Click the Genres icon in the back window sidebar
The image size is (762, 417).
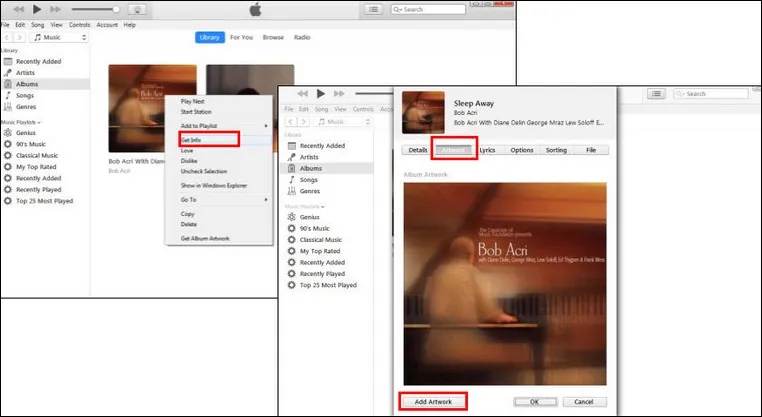[8, 107]
